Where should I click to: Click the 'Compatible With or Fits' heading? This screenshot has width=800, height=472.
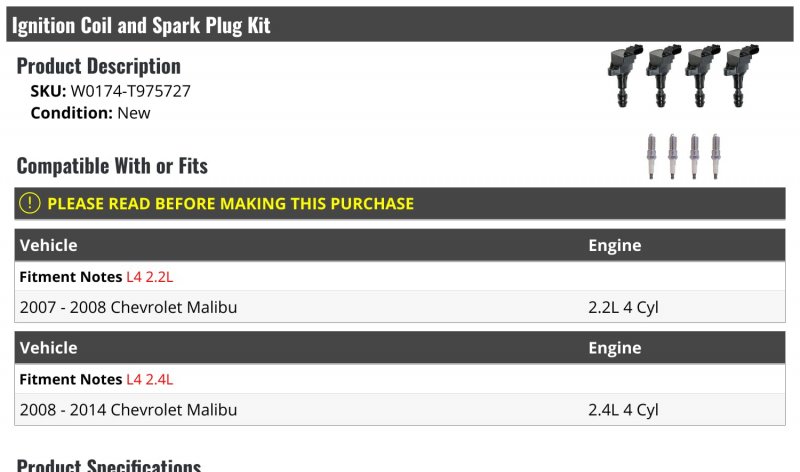pyautogui.click(x=112, y=165)
